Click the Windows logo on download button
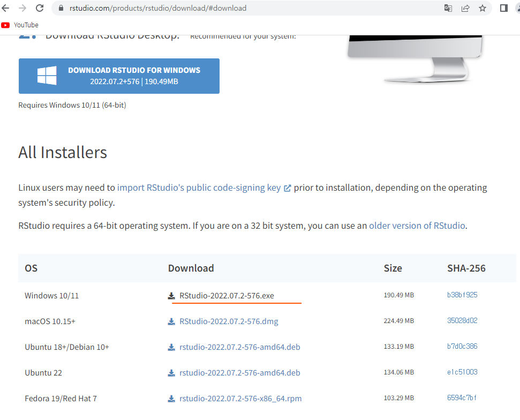This screenshot has width=520, height=420. click(47, 76)
